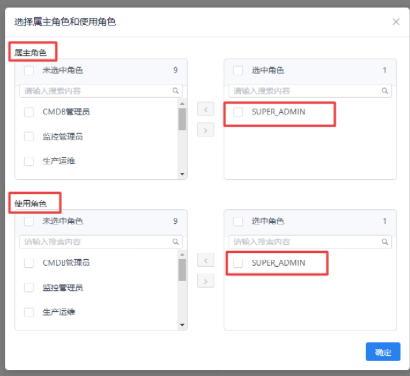Check 监控管理员 in 属主角色 list
Viewport: 410px width, 376px height.
(29, 137)
